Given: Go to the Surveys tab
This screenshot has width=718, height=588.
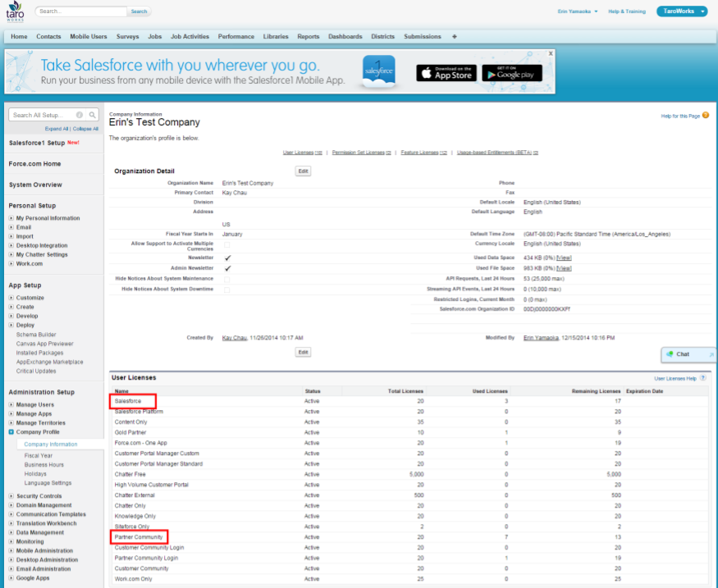Looking at the screenshot, I should pos(127,37).
